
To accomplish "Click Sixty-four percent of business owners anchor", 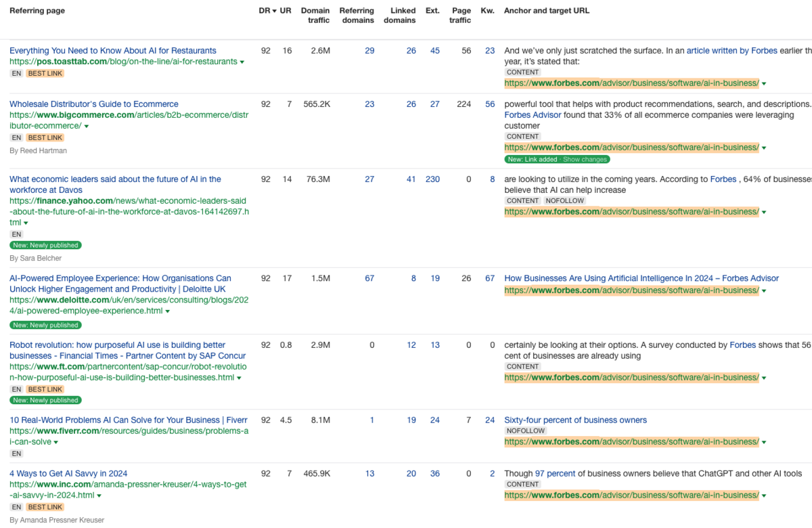I will pos(575,420).
